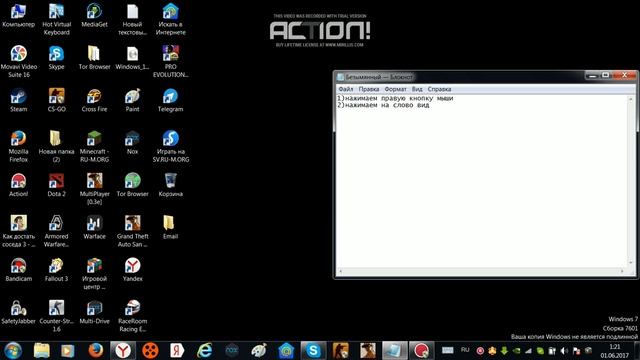Viewport: 640px width, 360px height.
Task: Select the CS-GO desktop icon
Action: [x=56, y=100]
